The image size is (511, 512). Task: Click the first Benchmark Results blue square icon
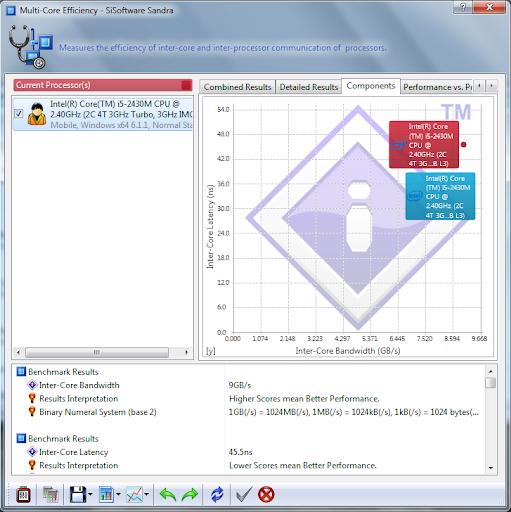pos(21,371)
